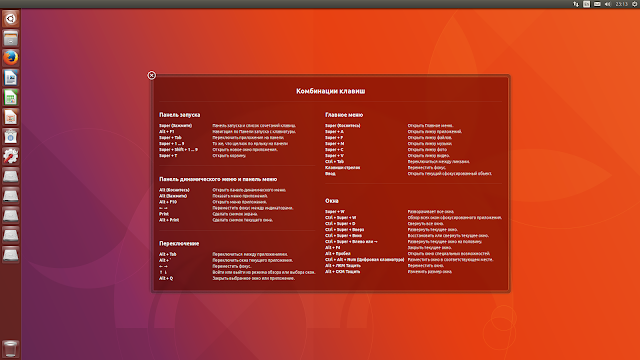Click the "Ctrl + Tab" shortcut text

click(335, 161)
